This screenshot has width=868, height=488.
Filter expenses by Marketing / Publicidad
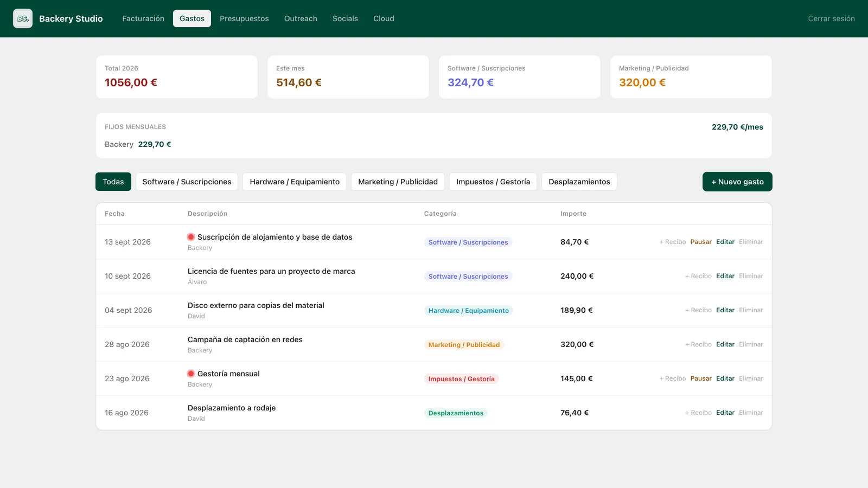(x=398, y=182)
